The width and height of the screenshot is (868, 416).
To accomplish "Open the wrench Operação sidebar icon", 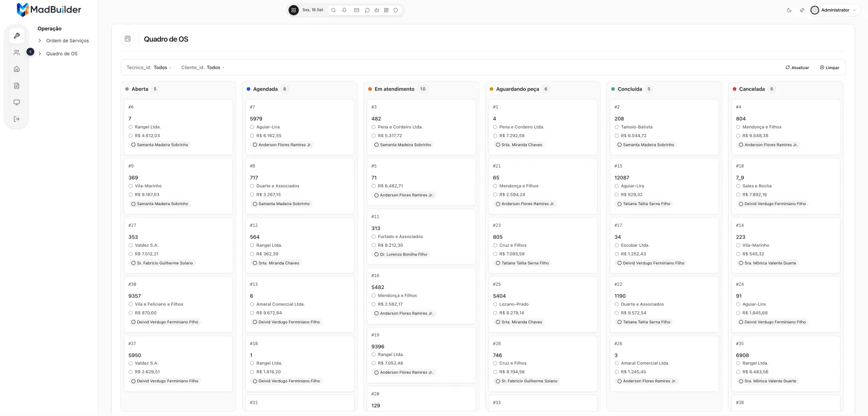I will (17, 36).
